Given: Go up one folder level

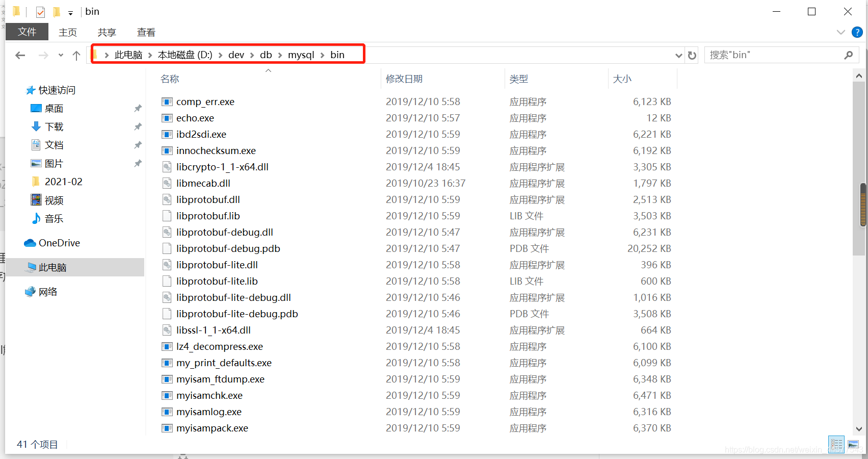Looking at the screenshot, I should [x=76, y=55].
